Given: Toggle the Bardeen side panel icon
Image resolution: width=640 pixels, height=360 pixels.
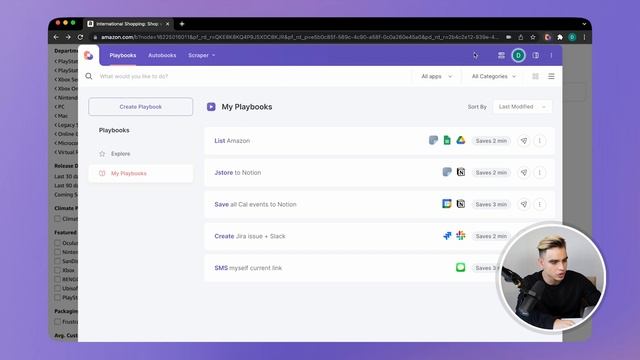Looking at the screenshot, I should (536, 55).
